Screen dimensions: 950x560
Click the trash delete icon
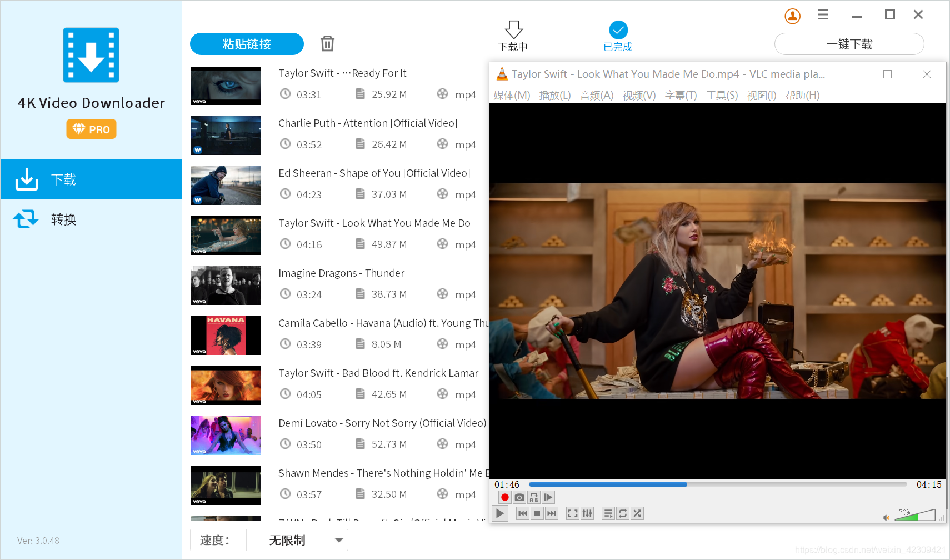327,43
